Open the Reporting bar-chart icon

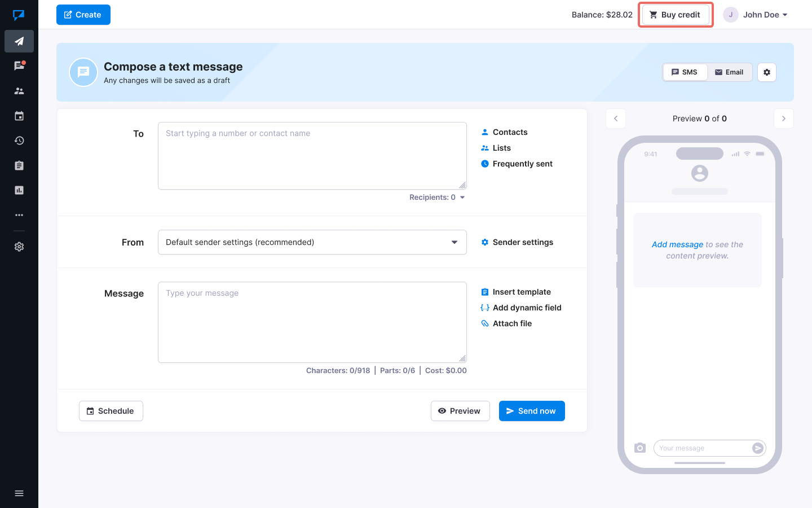pos(19,190)
